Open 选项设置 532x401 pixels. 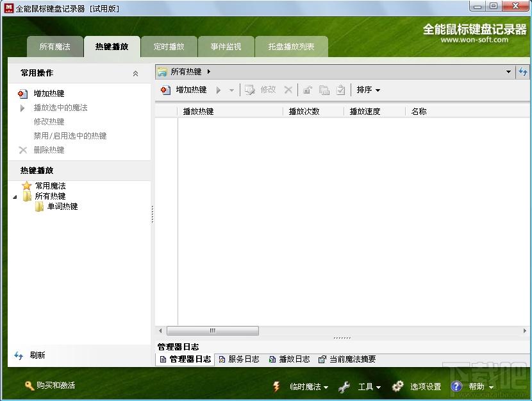coord(426,387)
